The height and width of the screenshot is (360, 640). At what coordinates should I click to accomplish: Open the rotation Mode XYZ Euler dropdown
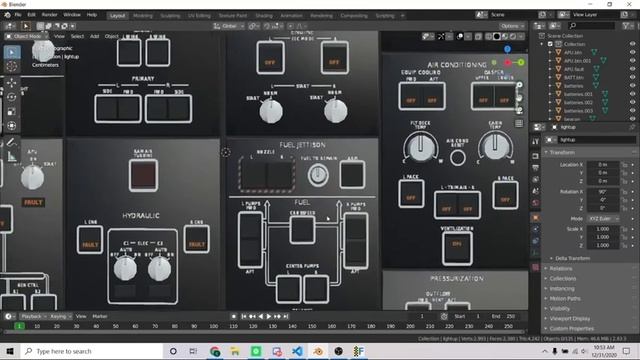603,219
